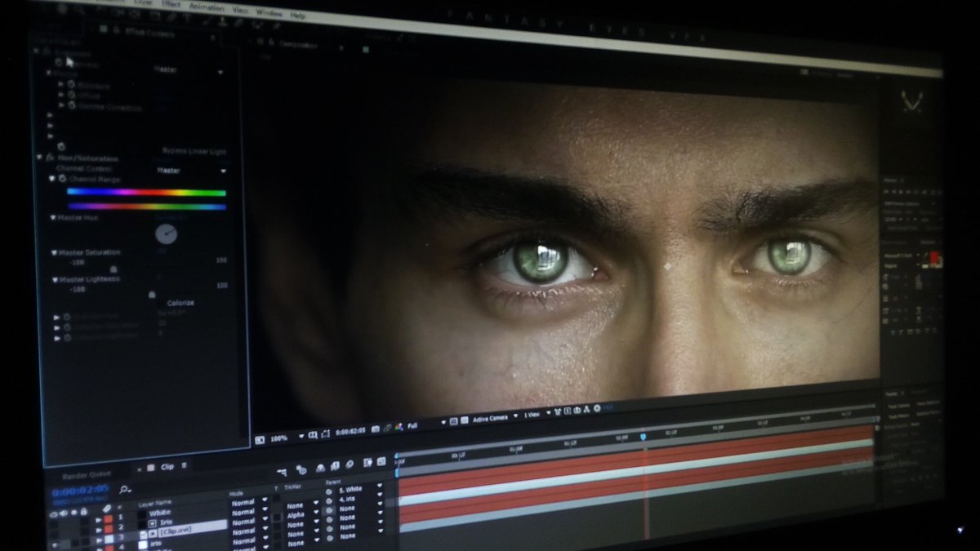The image size is (980, 551).
Task: Toggle the region of interest icon
Action: click(x=453, y=421)
